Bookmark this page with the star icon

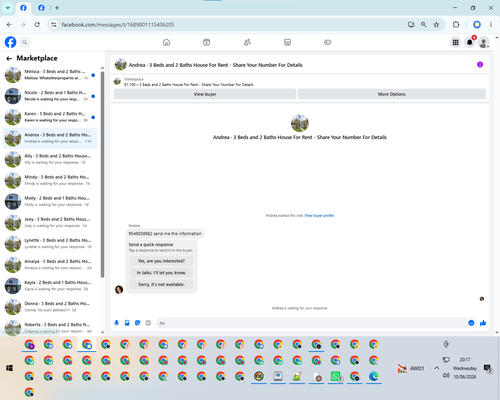pos(436,25)
